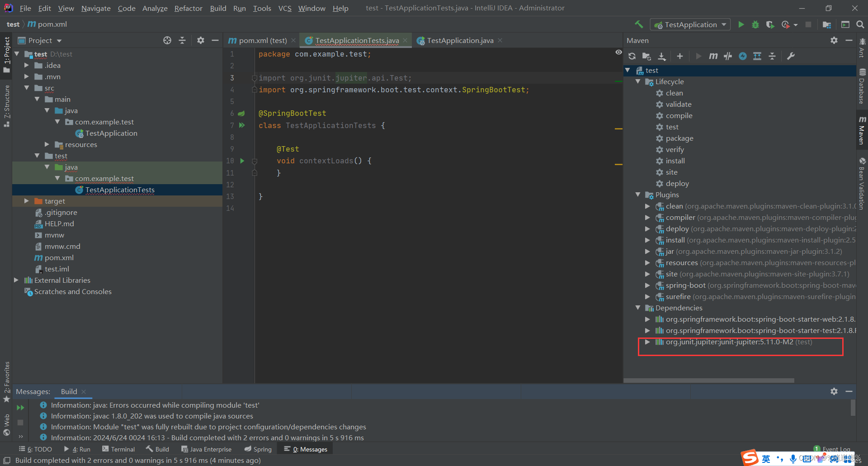The image size is (868, 466).
Task: Open the TestApplication run configuration dropdown
Action: pos(690,24)
